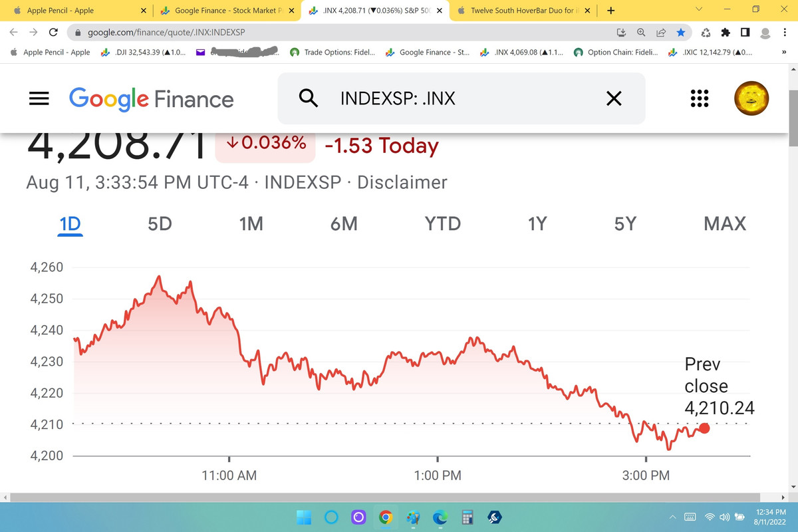Select the YTD chart range
798x532 pixels.
(443, 224)
